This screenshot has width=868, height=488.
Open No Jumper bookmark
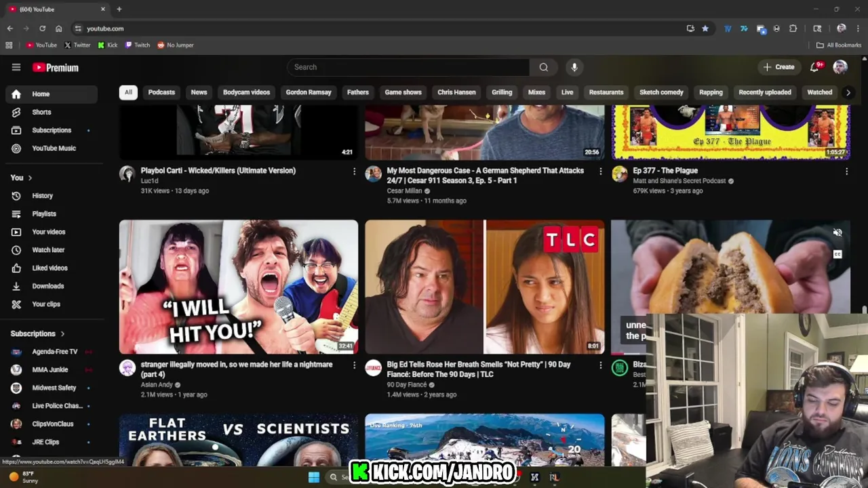pyautogui.click(x=176, y=45)
